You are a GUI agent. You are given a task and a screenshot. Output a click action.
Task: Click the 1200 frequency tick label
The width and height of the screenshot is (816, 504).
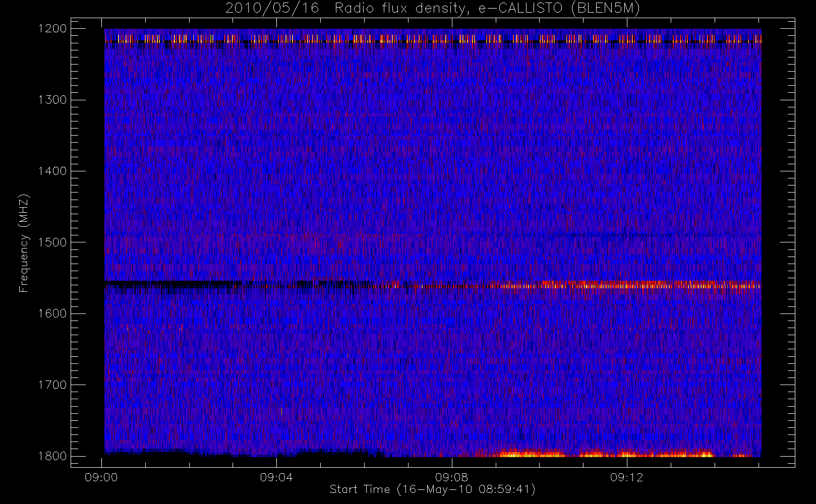click(52, 29)
